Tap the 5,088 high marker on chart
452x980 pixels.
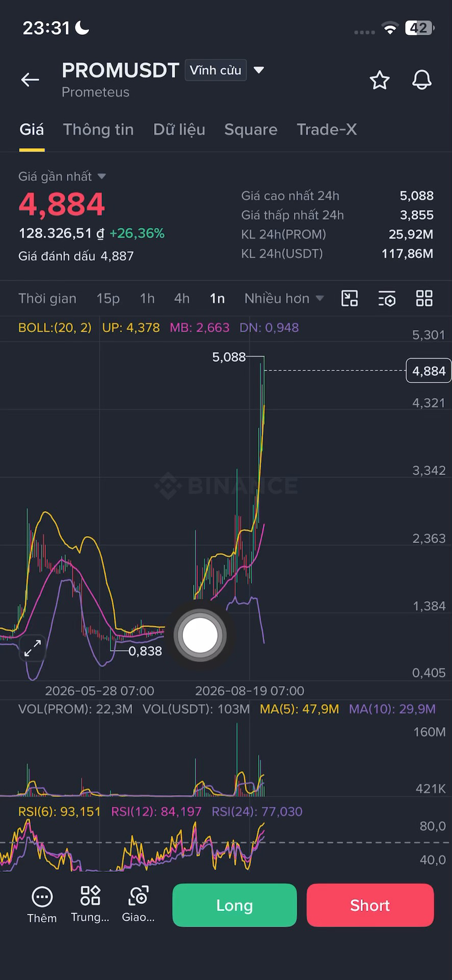[229, 357]
